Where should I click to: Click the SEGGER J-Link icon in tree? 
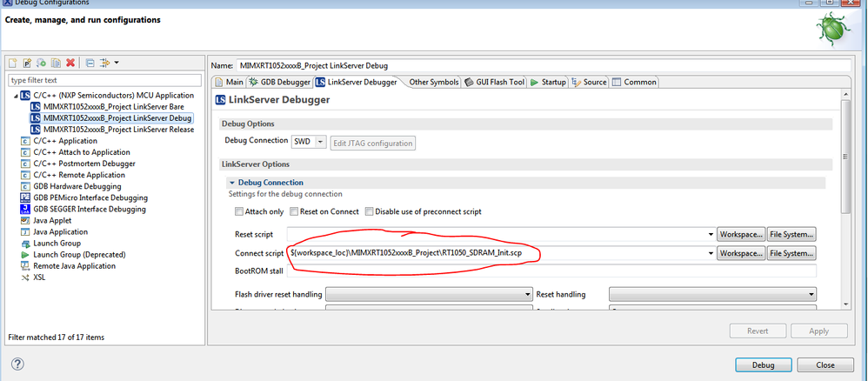coord(25,209)
